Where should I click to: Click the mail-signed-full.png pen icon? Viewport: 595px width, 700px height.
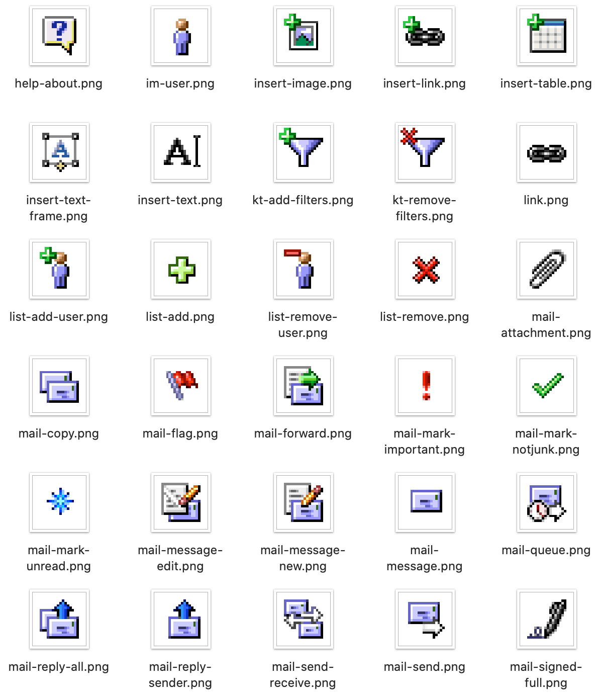click(547, 619)
